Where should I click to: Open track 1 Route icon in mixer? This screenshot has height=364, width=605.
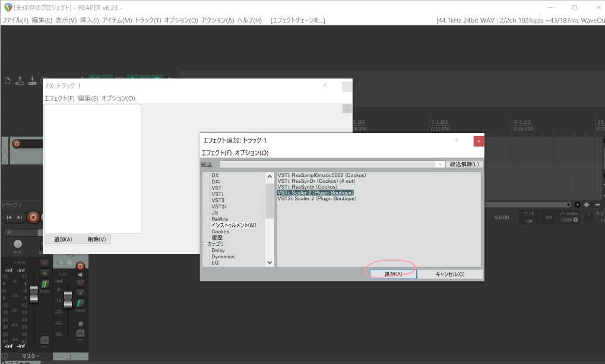pyautogui.click(x=80, y=304)
